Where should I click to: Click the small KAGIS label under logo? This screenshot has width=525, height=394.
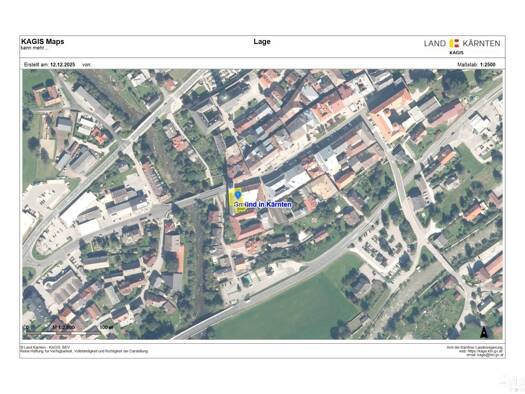(456, 53)
